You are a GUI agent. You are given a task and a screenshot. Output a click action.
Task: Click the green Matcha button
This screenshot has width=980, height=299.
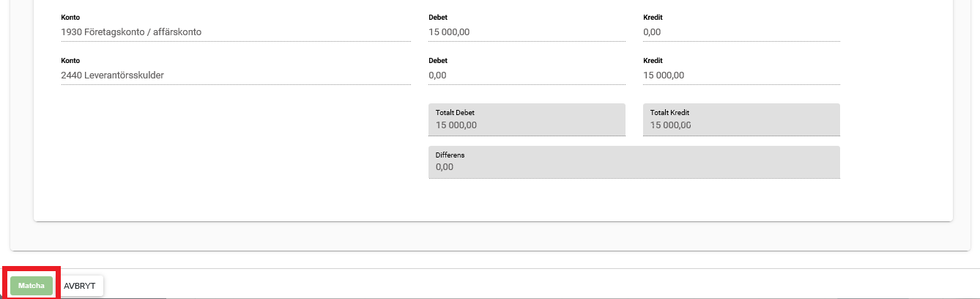click(31, 286)
